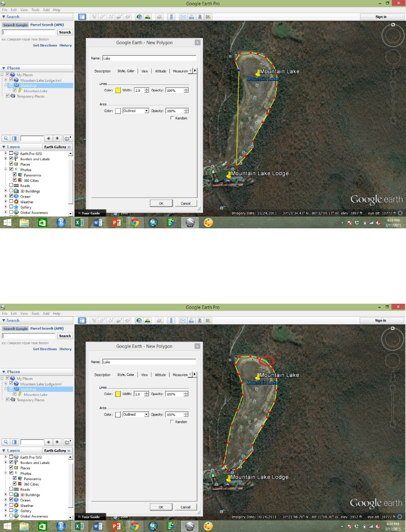Click OK in top screenshot polygon dialog
The height and width of the screenshot is (532, 406).
(x=161, y=204)
